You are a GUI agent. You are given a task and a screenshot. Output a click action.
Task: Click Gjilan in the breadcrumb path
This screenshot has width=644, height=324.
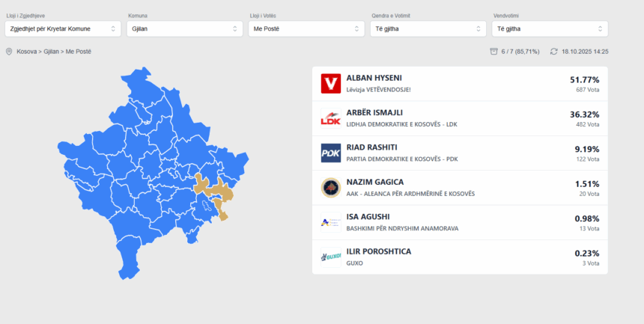(x=51, y=52)
